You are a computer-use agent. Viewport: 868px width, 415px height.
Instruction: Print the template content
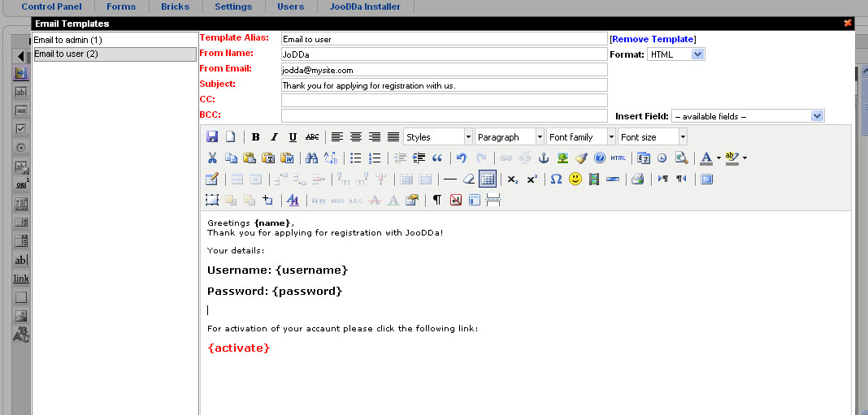click(638, 179)
